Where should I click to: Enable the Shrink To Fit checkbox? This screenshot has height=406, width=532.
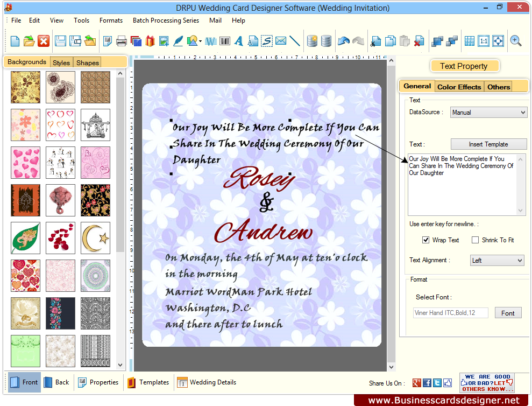475,240
